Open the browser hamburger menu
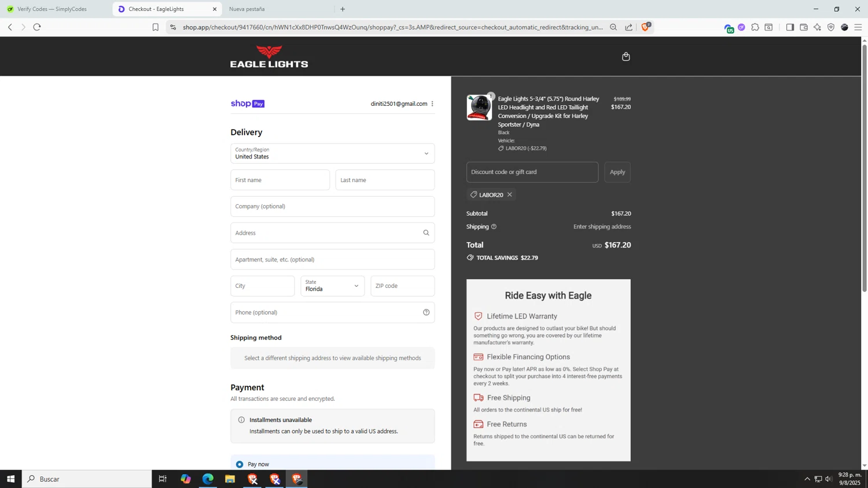Viewport: 868px width, 488px height. [858, 27]
